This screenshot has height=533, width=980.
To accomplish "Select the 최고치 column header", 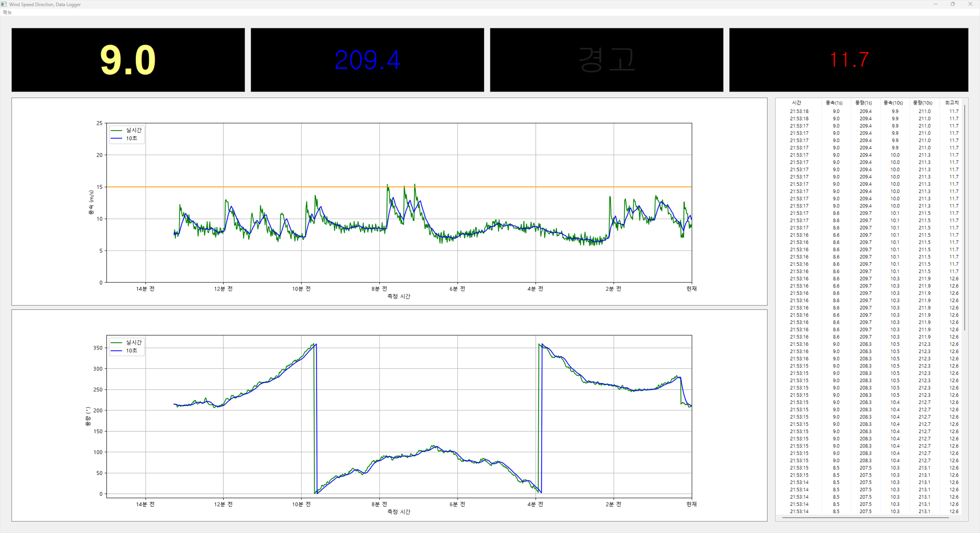I will click(x=952, y=103).
